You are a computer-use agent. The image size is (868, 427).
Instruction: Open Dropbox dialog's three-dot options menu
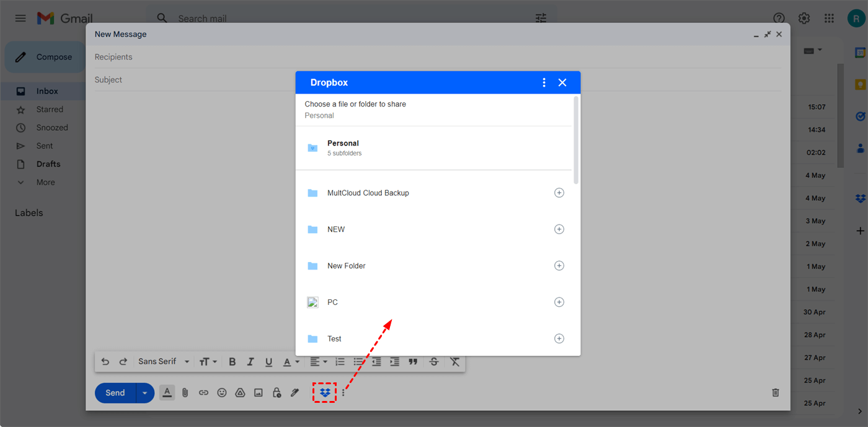[544, 82]
